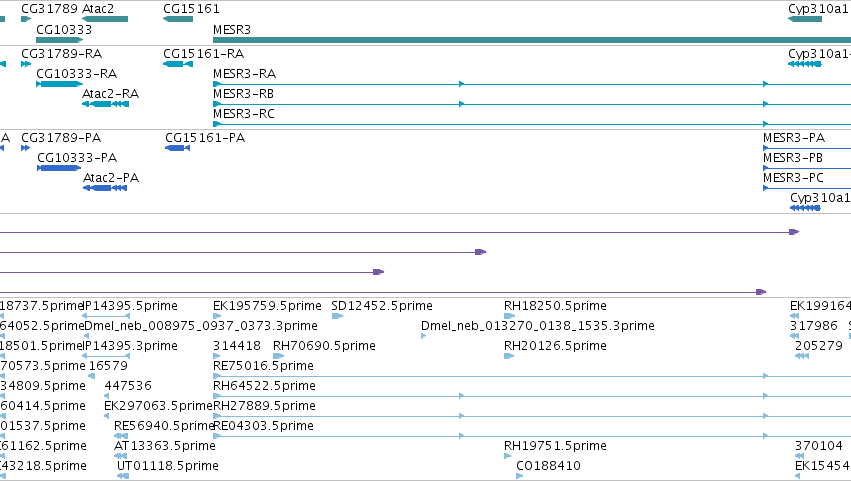
Task: Open the MESR3-RB transcript label
Action: pos(243,94)
